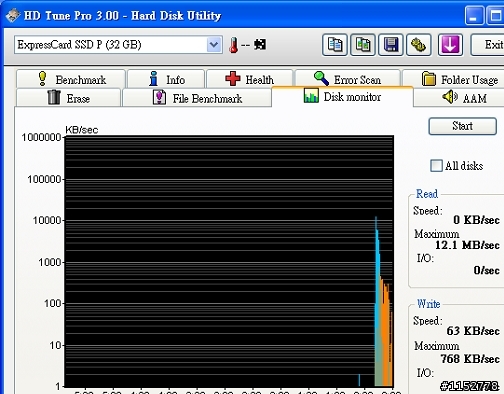Open the drive selection dropdown arrow
This screenshot has height=394, width=504.
(214, 45)
